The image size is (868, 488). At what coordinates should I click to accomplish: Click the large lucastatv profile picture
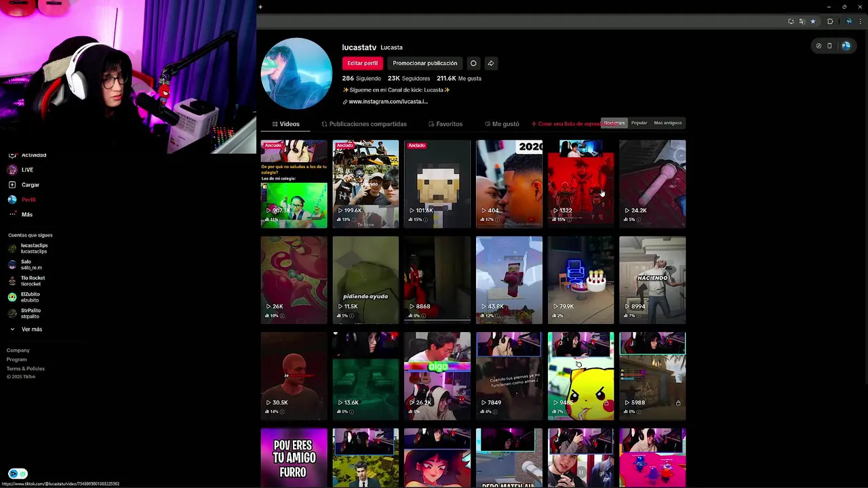[x=296, y=74]
